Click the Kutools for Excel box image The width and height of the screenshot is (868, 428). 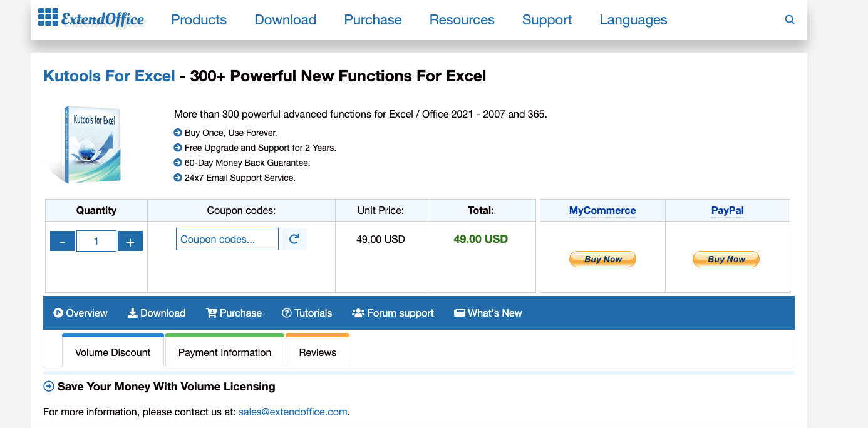click(85, 144)
